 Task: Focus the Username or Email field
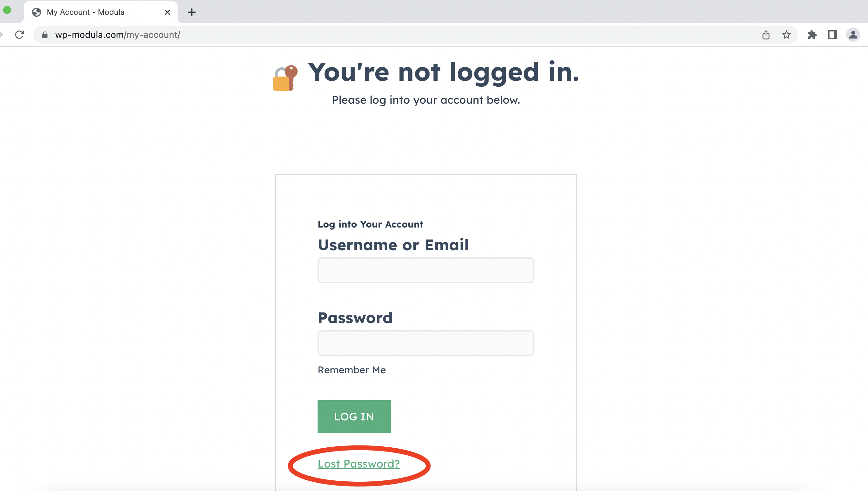click(426, 270)
